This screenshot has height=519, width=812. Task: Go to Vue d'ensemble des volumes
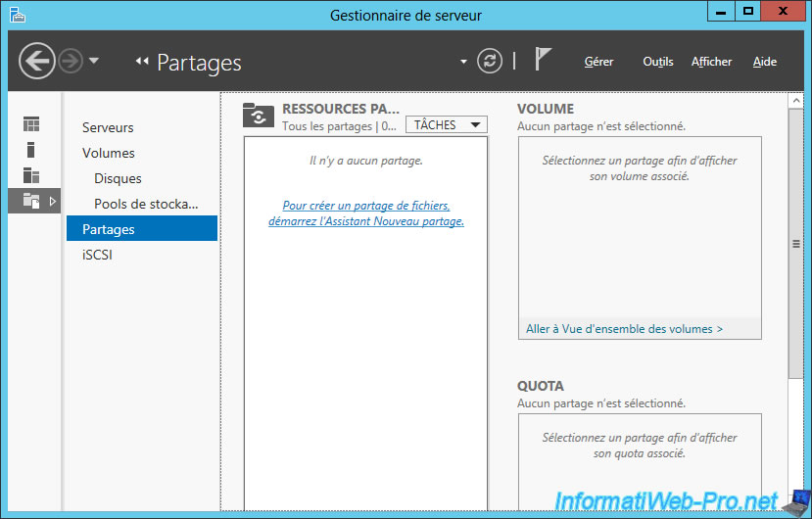point(624,329)
